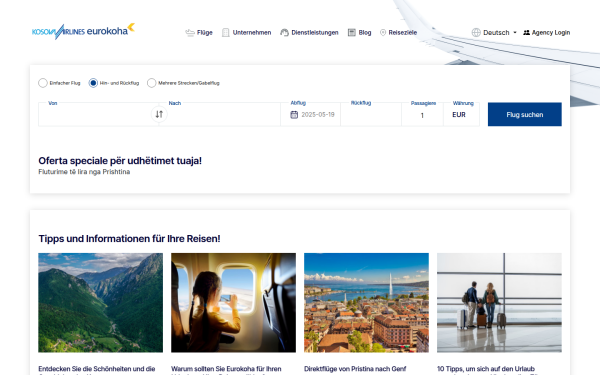Screen dimensions: 600x375
Task: Open the Flüge menu
Action: coord(199,33)
